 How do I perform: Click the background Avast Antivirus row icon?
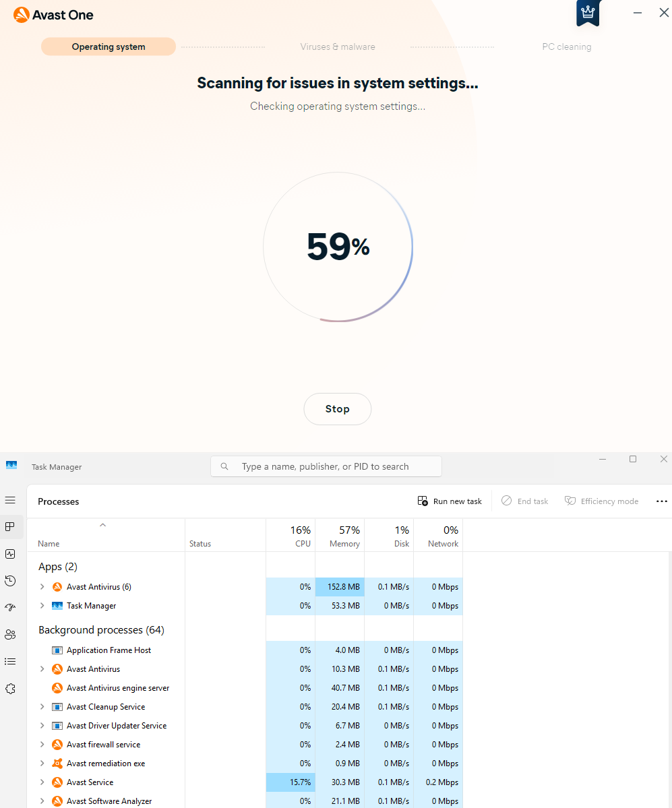57,669
